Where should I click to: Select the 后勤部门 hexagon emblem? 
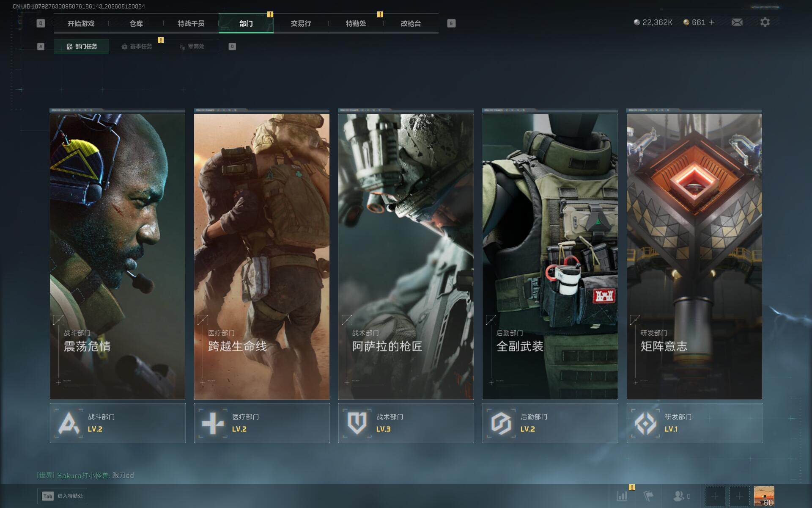pos(501,423)
